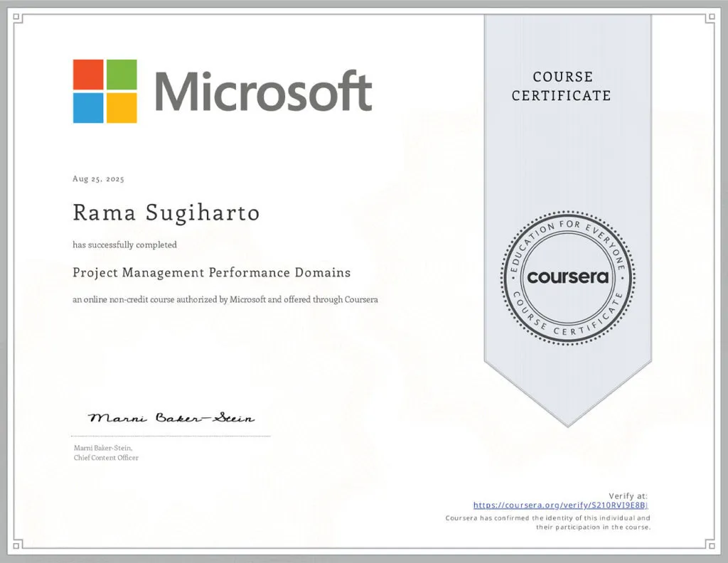Click the Coursera identity confirmation statement
728x563 pixels.
point(547,522)
